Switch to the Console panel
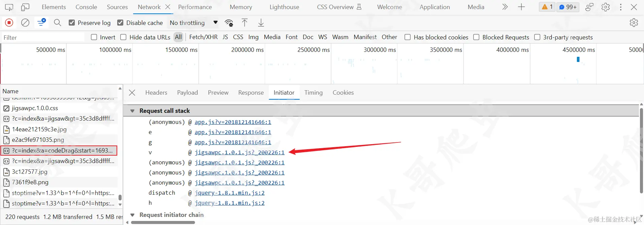 click(86, 7)
